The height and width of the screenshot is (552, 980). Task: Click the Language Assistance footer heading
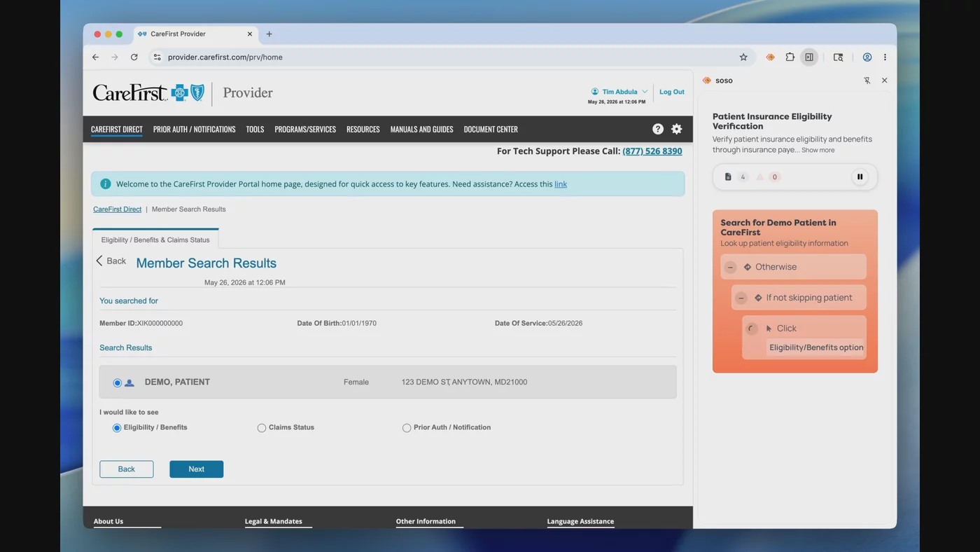point(580,521)
